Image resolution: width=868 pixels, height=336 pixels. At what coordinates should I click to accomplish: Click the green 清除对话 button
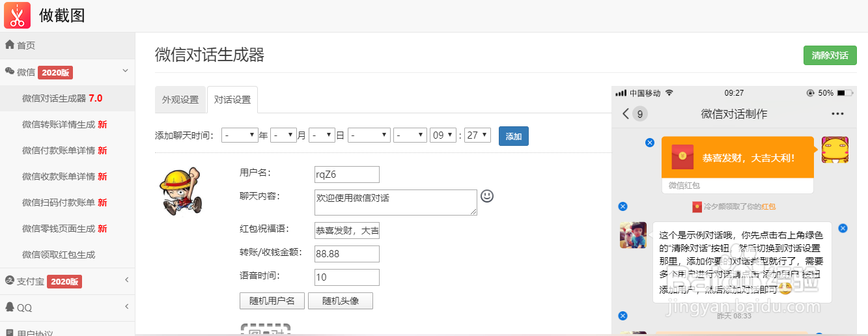click(830, 55)
